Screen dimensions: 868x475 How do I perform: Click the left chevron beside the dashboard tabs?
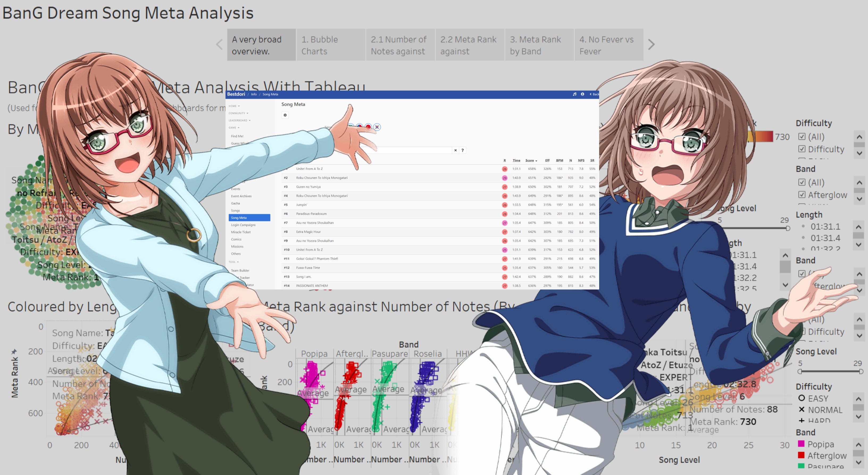219,44
